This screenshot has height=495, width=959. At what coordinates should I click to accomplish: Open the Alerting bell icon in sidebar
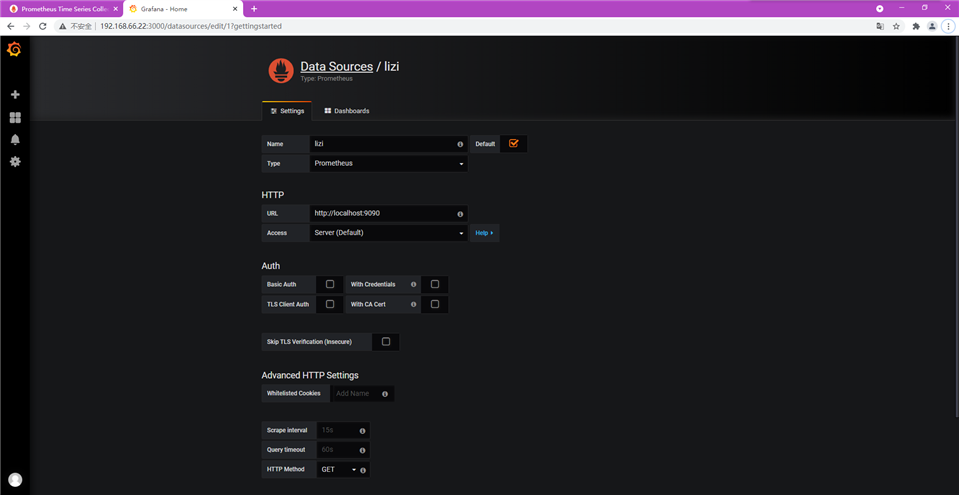[15, 140]
